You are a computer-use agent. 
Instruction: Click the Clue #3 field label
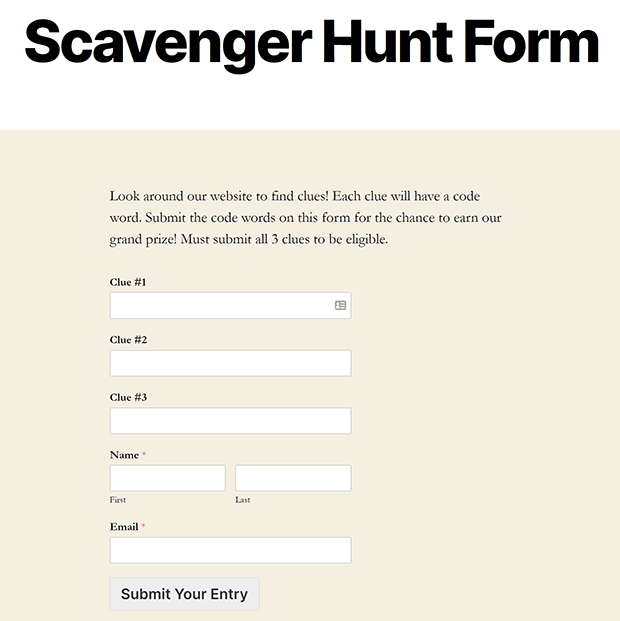point(128,397)
